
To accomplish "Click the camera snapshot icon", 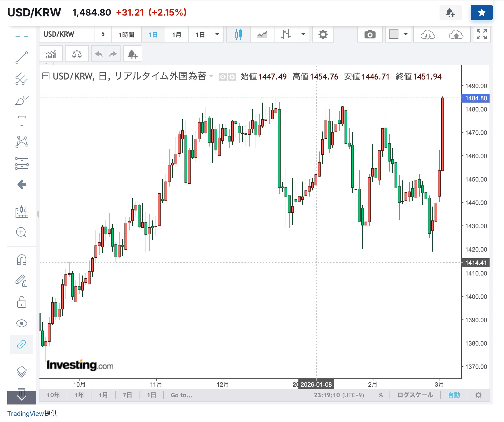I will [370, 35].
